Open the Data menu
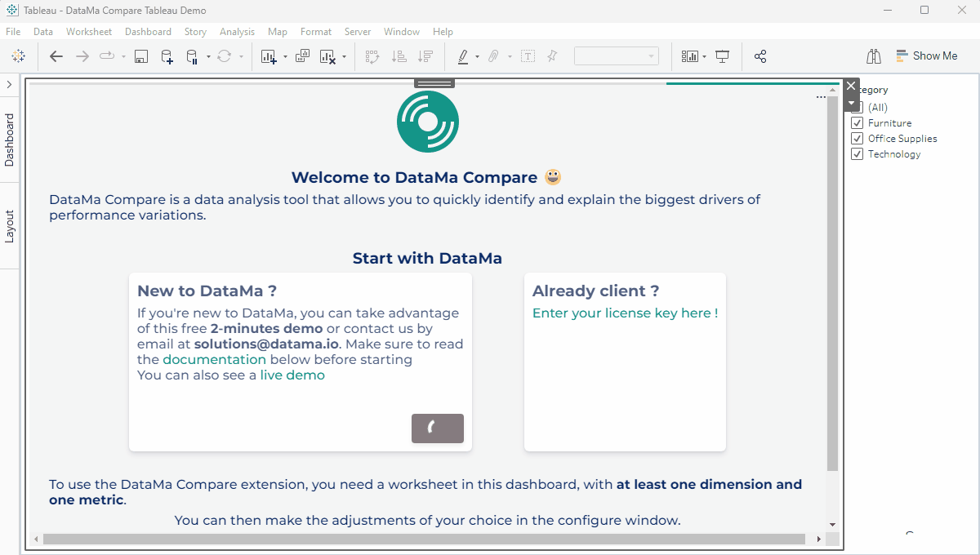This screenshot has height=555, width=980. pos(43,32)
